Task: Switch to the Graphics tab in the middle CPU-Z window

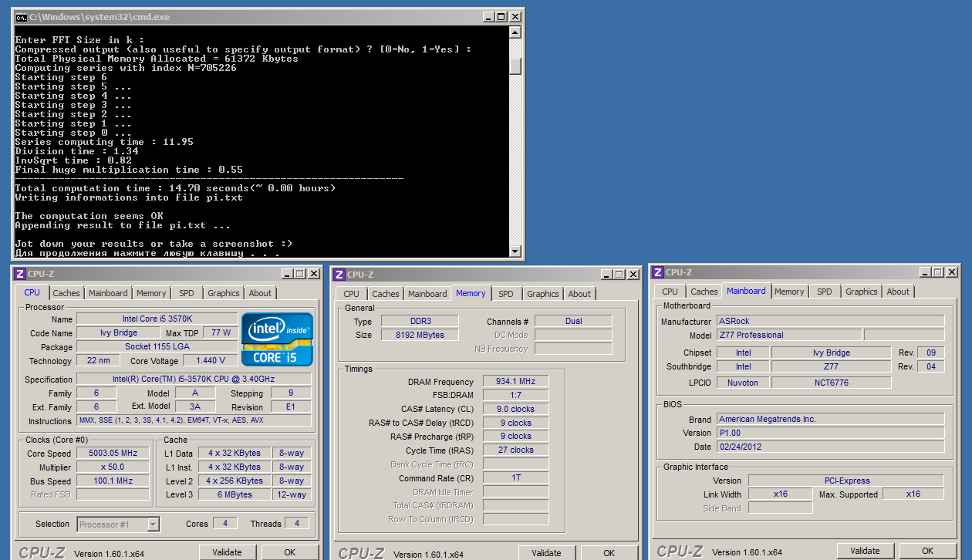Action: tap(543, 294)
